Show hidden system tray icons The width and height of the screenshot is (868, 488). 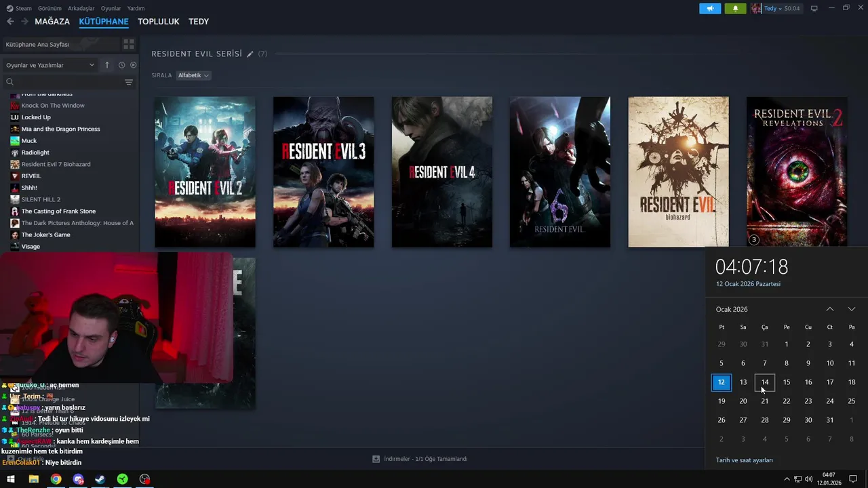coord(787,479)
